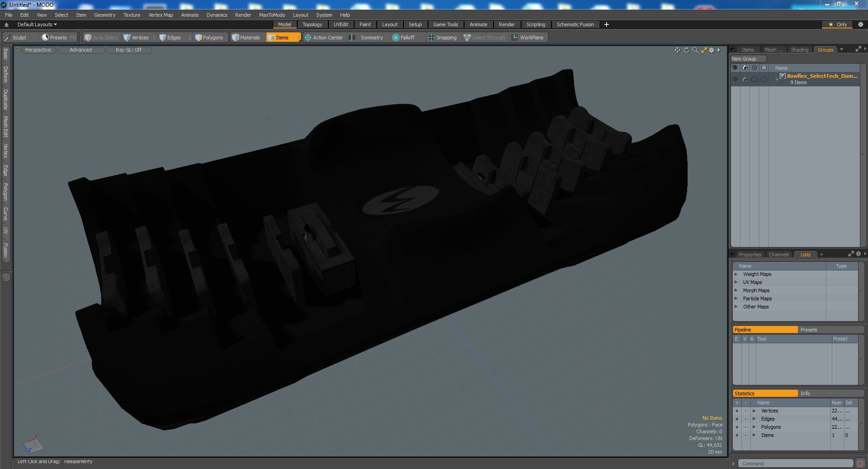
Task: Expand Polygons statistics row
Action: pyautogui.click(x=754, y=427)
